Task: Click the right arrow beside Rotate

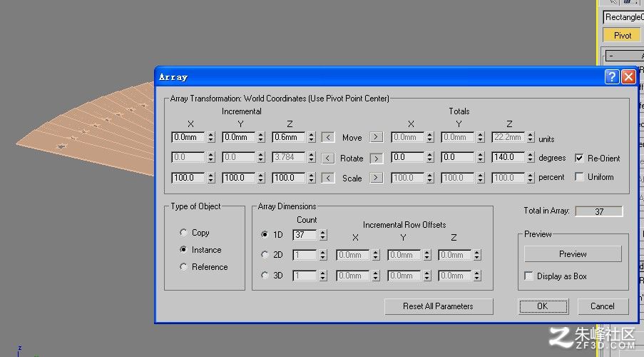Action: coord(377,159)
